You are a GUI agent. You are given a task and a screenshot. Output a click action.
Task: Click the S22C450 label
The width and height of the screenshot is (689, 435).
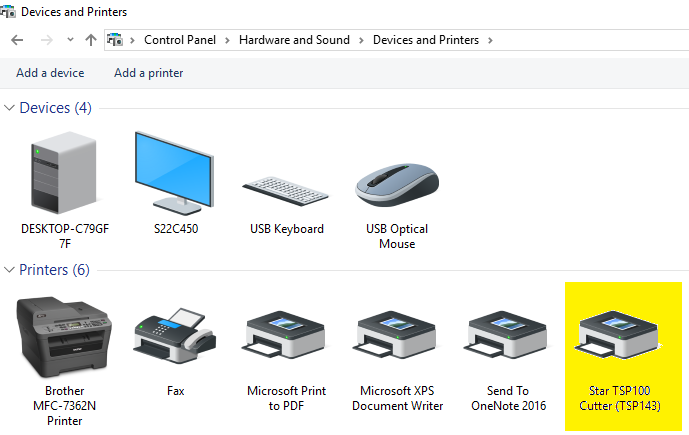coord(176,229)
